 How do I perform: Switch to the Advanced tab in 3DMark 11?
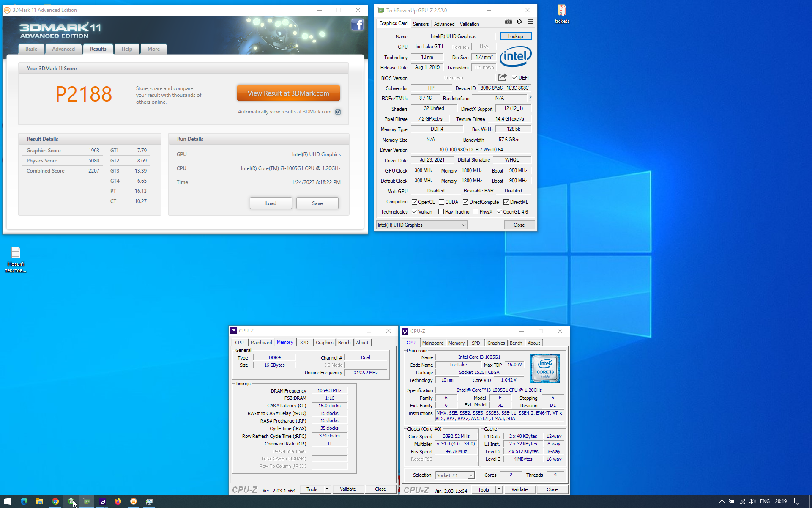[63, 49]
